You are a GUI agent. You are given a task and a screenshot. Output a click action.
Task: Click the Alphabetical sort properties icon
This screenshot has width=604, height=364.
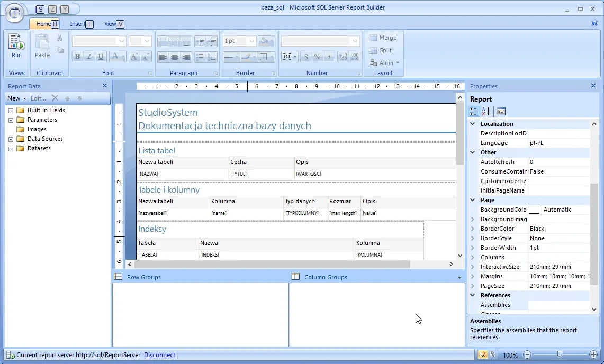[486, 112]
